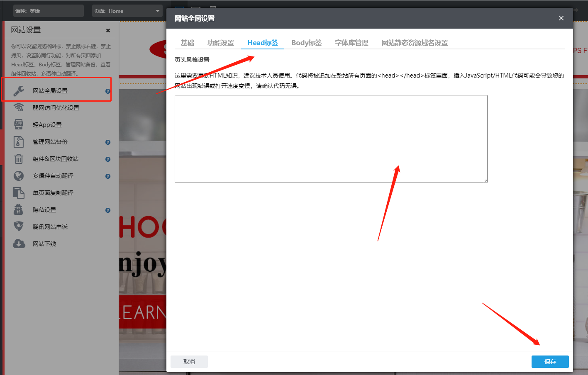The width and height of the screenshot is (588, 375).
Task: Click the globe icon for 多语种自动翻译
Action: click(19, 176)
